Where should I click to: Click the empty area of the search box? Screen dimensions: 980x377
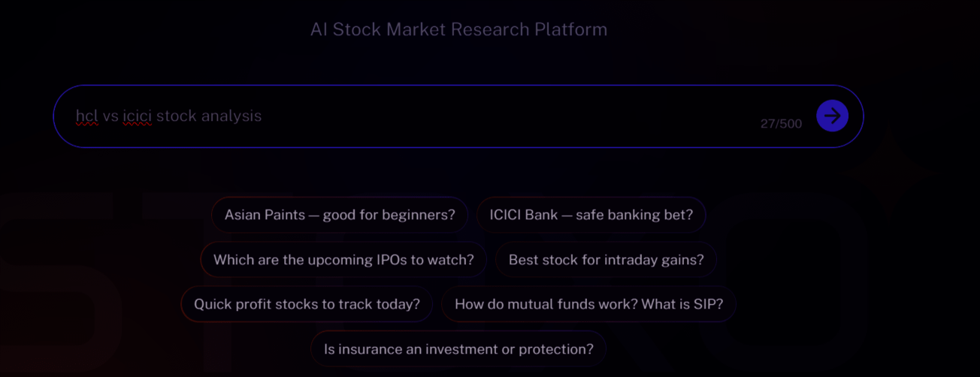click(x=511, y=116)
